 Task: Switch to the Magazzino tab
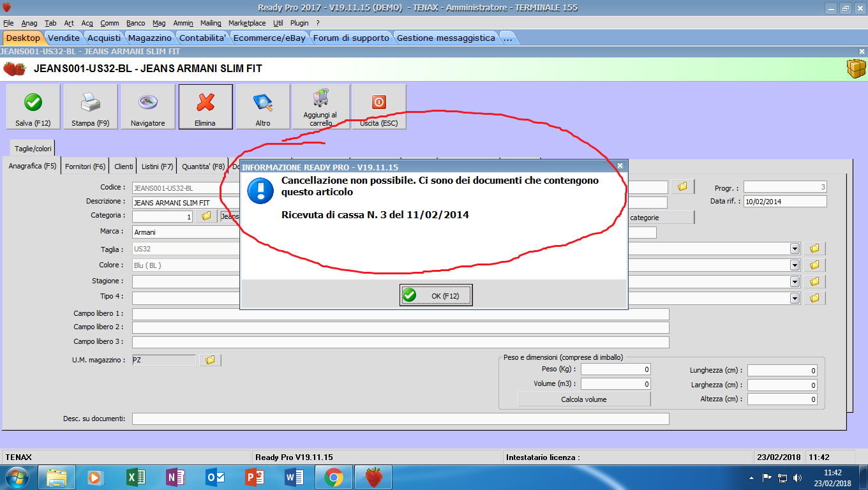(x=149, y=38)
